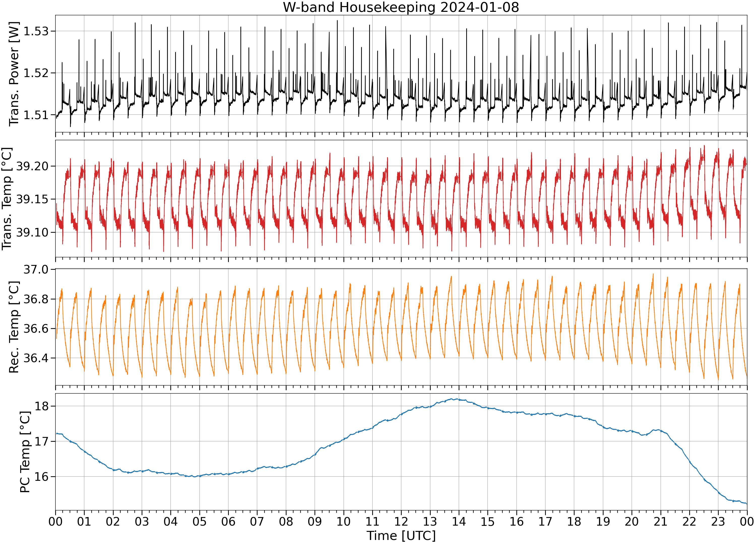The width and height of the screenshot is (756, 544).
Task: Click the 1.51 tick on power axis
Action: [x=36, y=115]
